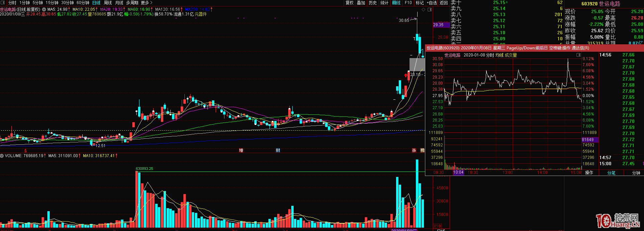
Task: Click the 振幅 5.00% value
Action: coord(597,37)
